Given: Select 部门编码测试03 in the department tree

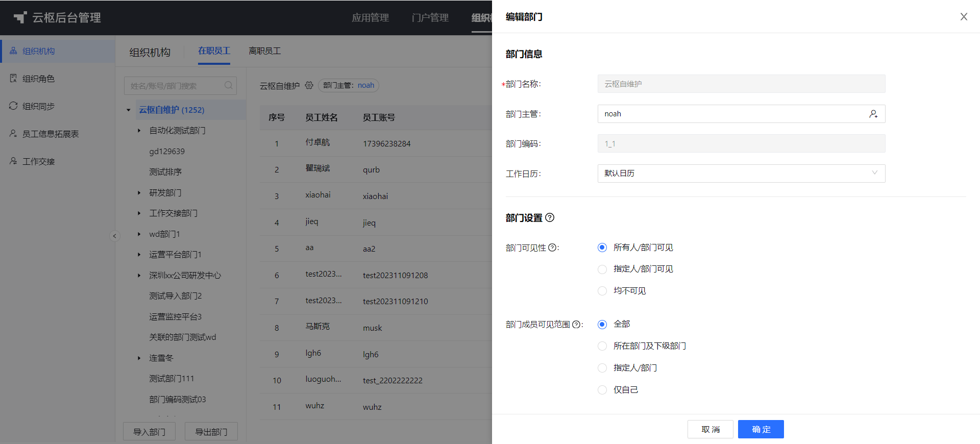Looking at the screenshot, I should tap(178, 399).
